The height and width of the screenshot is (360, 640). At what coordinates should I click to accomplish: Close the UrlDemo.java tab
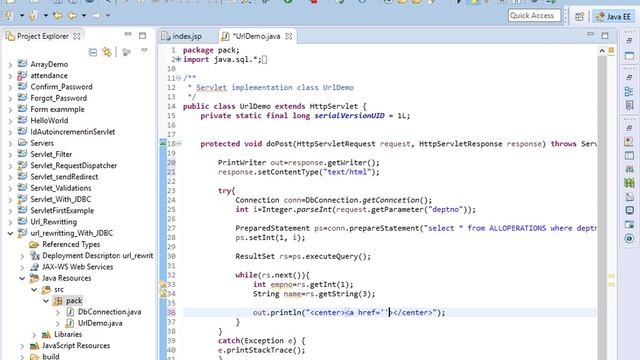click(289, 36)
